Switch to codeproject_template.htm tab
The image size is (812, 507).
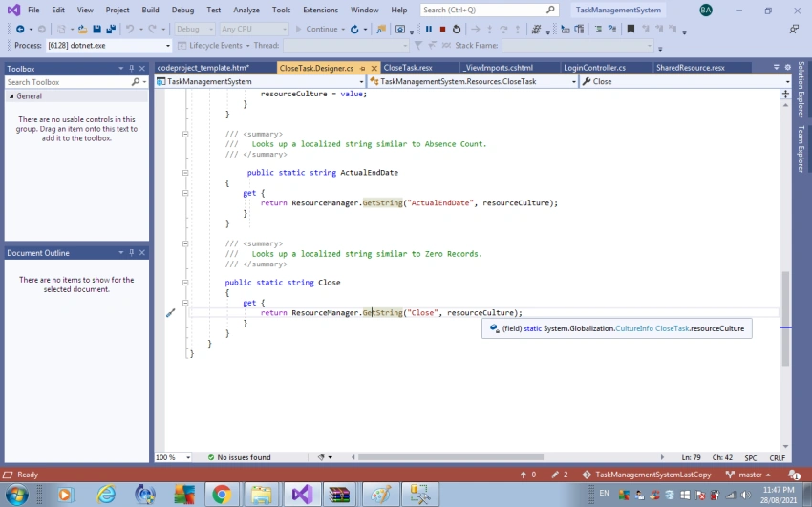pos(203,68)
